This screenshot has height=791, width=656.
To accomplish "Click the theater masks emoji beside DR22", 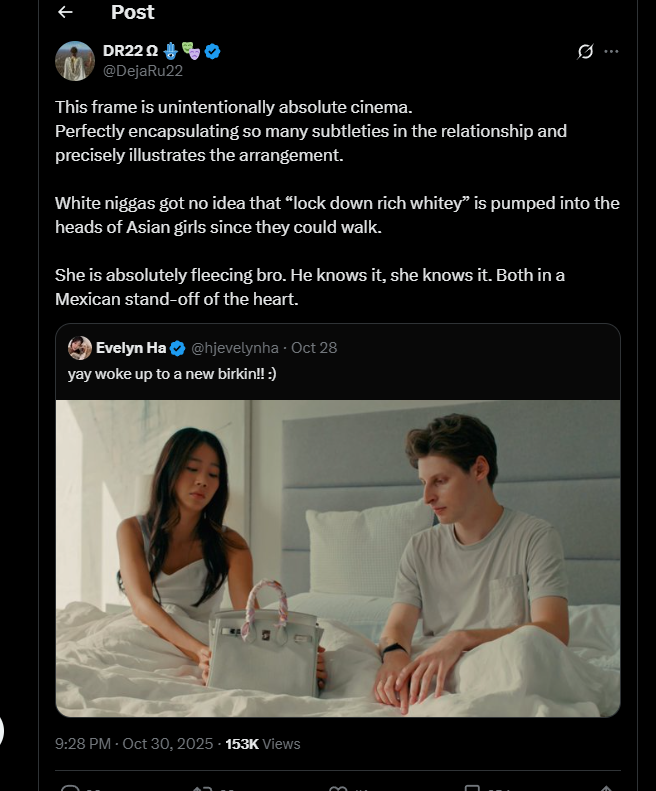I will (x=191, y=51).
